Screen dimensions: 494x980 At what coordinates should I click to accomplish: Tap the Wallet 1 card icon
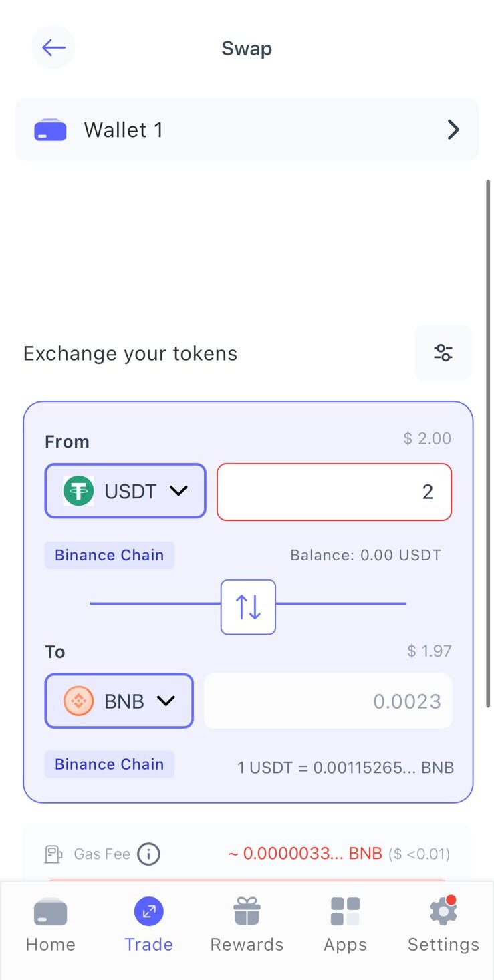[x=50, y=130]
